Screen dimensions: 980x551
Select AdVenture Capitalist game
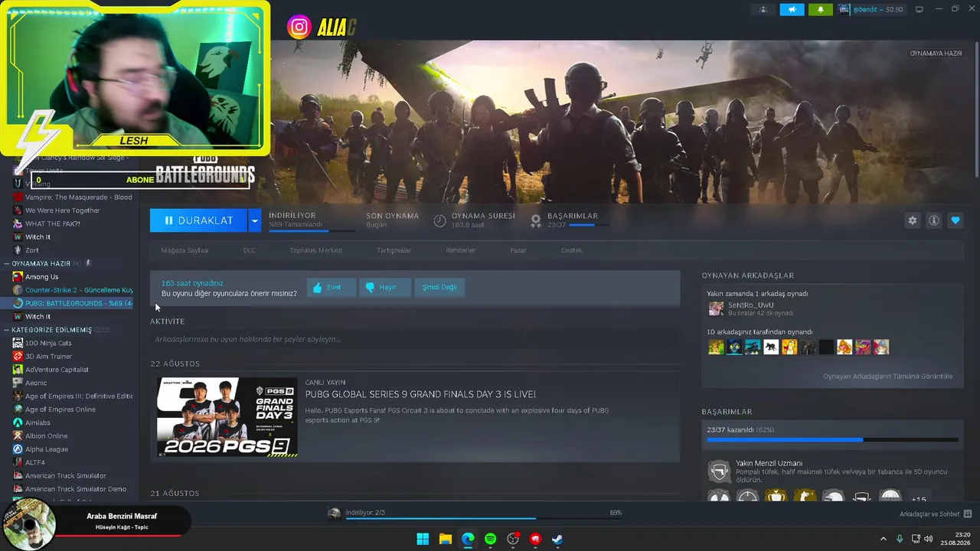click(x=57, y=370)
